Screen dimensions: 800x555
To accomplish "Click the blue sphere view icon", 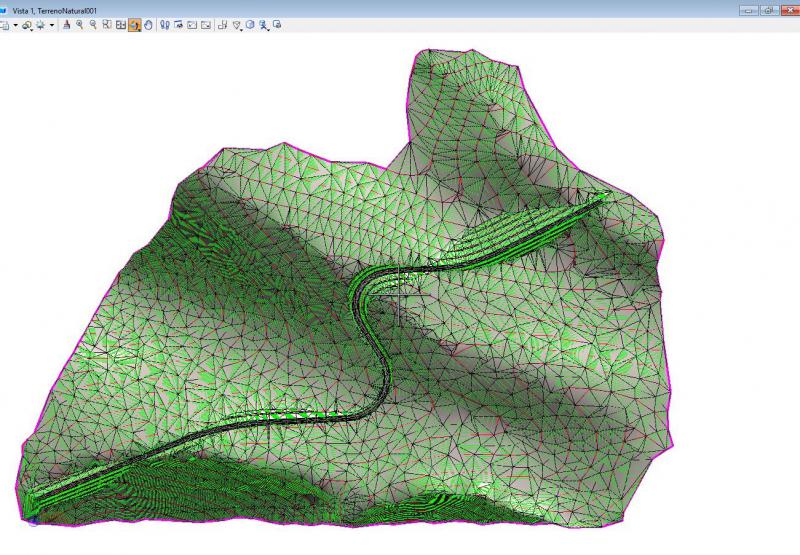I will [x=250, y=24].
